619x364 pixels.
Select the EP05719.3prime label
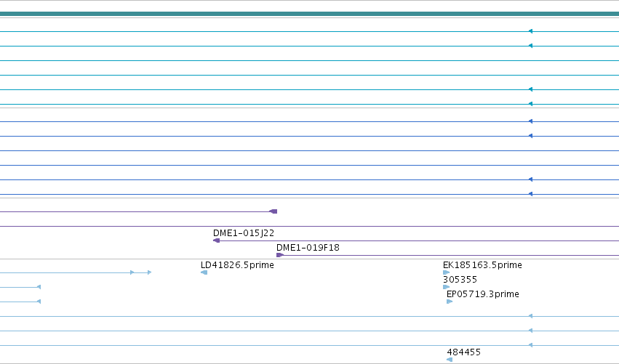pos(483,294)
